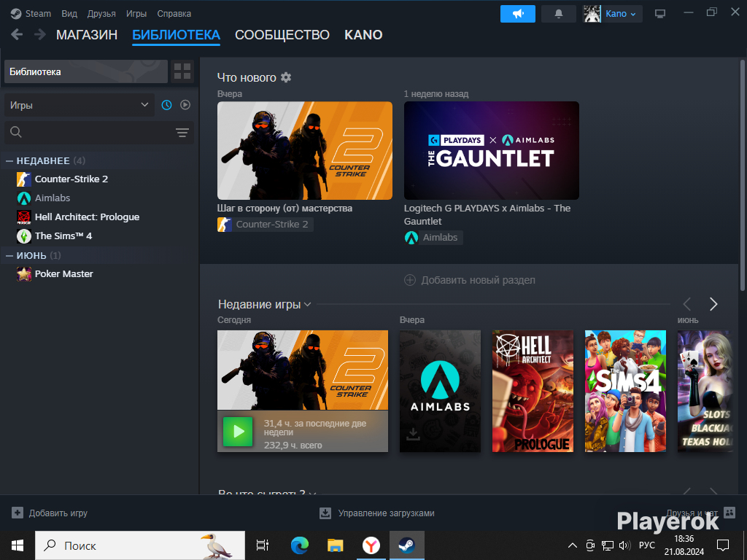Open the Игры menu
The height and width of the screenshot is (560, 747).
(x=136, y=13)
